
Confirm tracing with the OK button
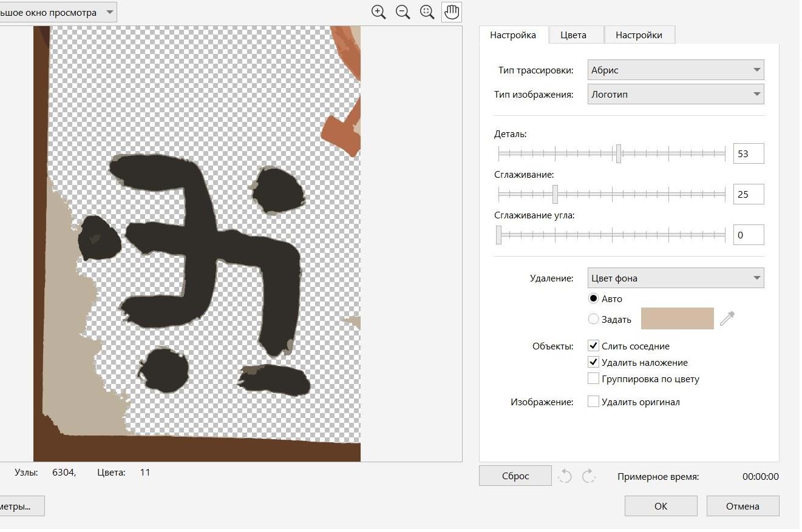[661, 506]
